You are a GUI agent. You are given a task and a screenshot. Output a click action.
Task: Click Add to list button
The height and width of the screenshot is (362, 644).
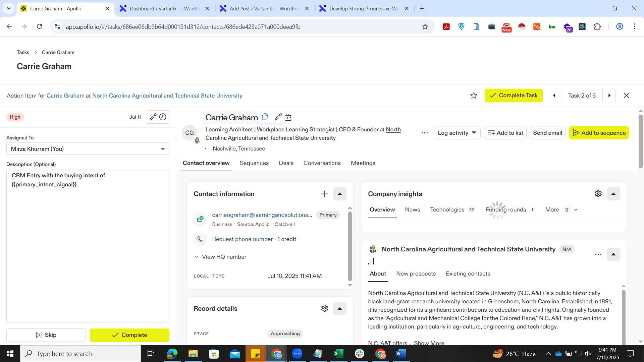[x=505, y=133]
